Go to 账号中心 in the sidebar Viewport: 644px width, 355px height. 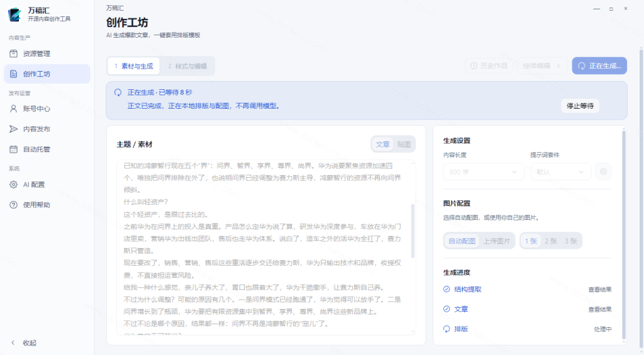[x=47, y=109]
